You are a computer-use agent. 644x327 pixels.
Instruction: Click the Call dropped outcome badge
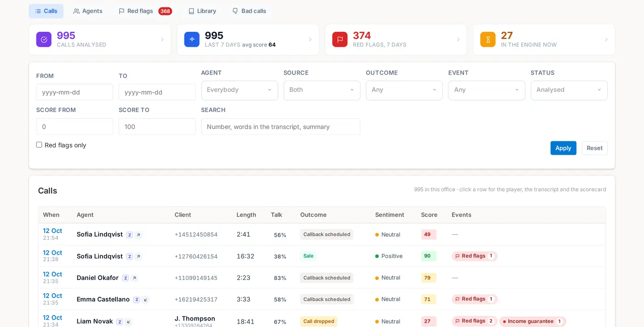point(319,321)
